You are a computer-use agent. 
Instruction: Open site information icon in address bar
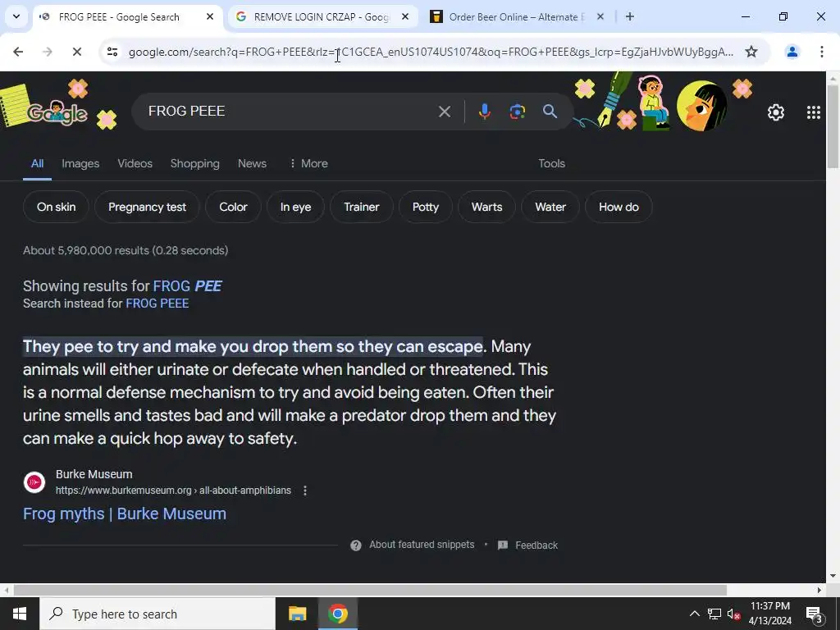tap(112, 52)
